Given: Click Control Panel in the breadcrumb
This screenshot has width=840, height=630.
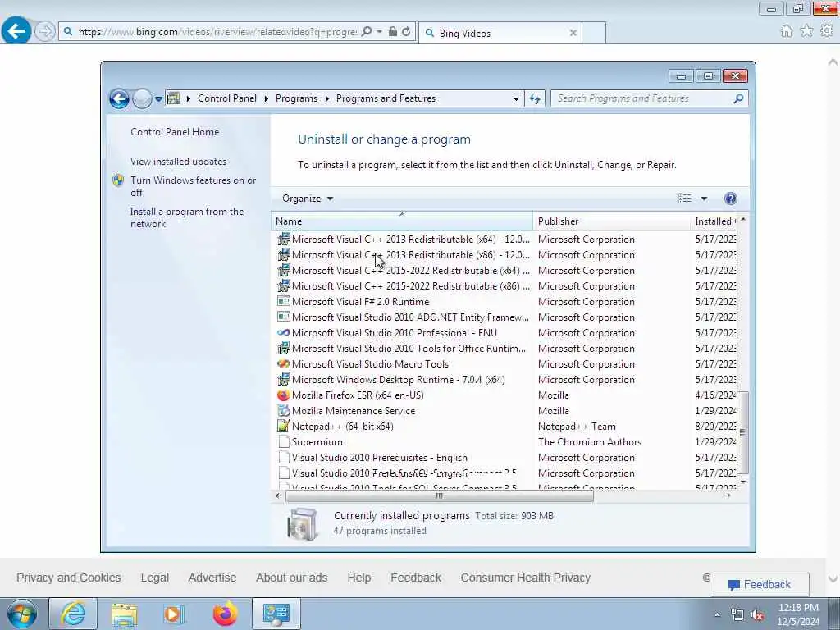Looking at the screenshot, I should 227,98.
